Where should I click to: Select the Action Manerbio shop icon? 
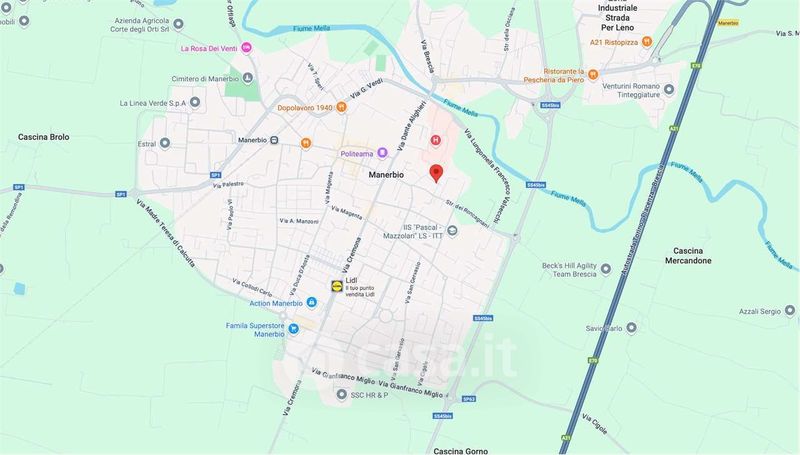[311, 302]
